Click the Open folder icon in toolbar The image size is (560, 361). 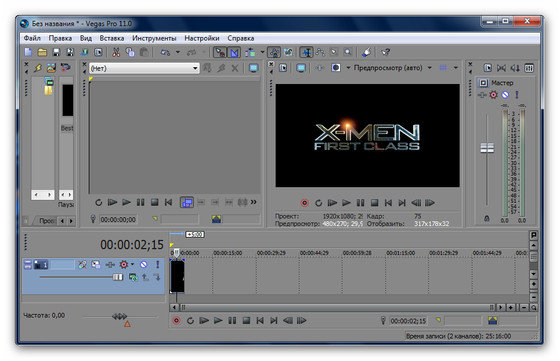[42, 52]
